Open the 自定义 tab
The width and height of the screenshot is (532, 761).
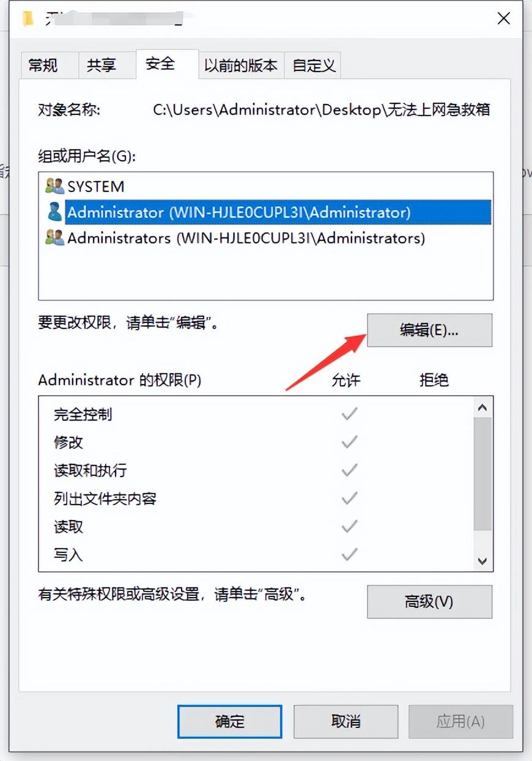point(314,65)
